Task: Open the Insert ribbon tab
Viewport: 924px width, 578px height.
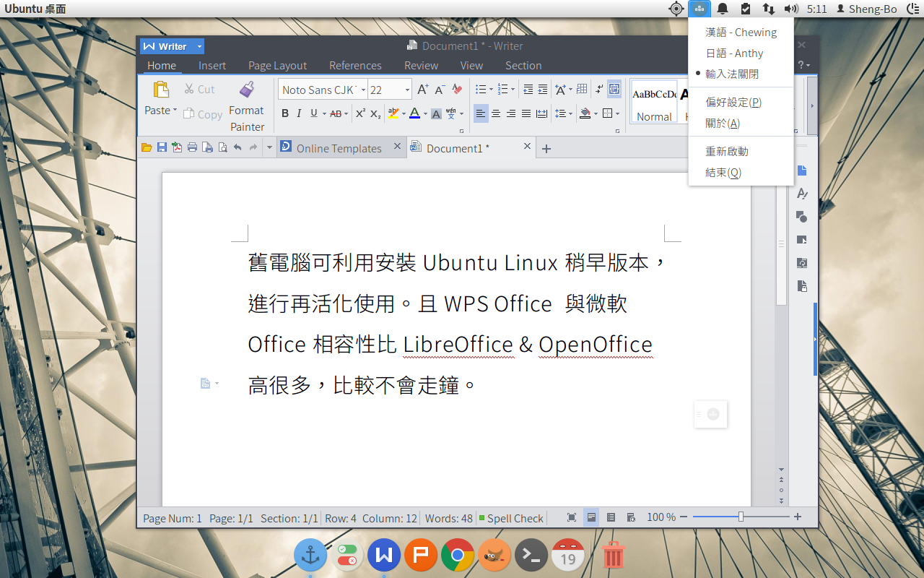Action: 212,65
